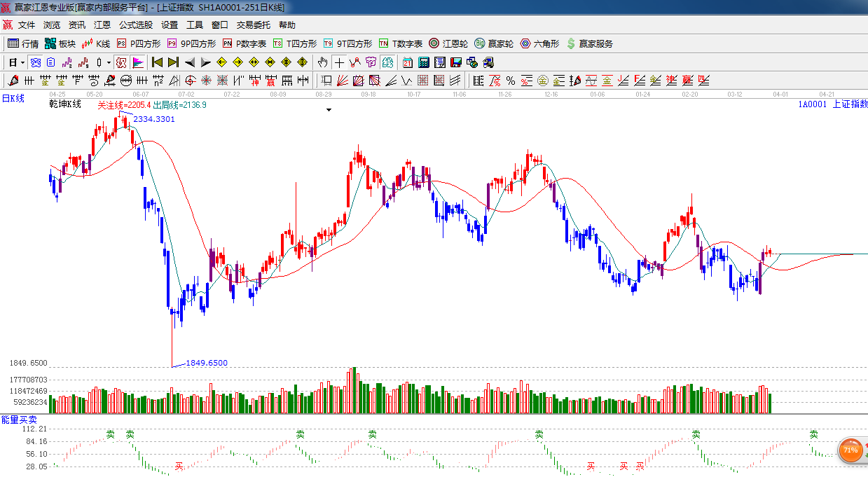The image size is (868, 477).
Task: Jump to first bar with skip-back arrow
Action: click(x=157, y=62)
